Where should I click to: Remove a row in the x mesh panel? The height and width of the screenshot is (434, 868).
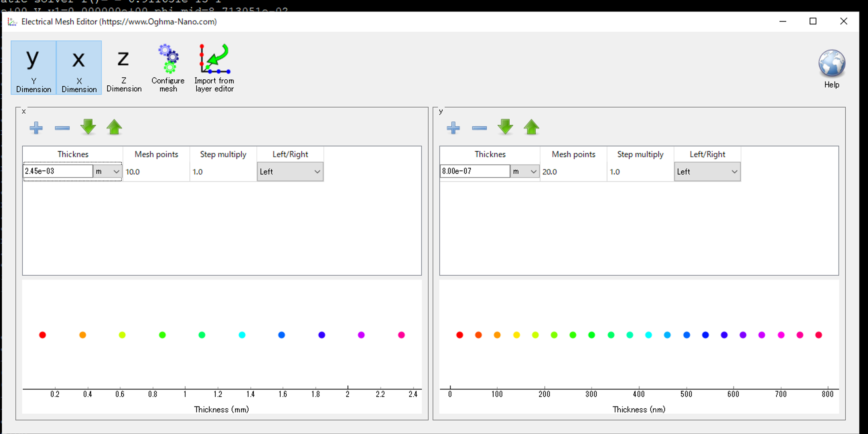tap(62, 128)
